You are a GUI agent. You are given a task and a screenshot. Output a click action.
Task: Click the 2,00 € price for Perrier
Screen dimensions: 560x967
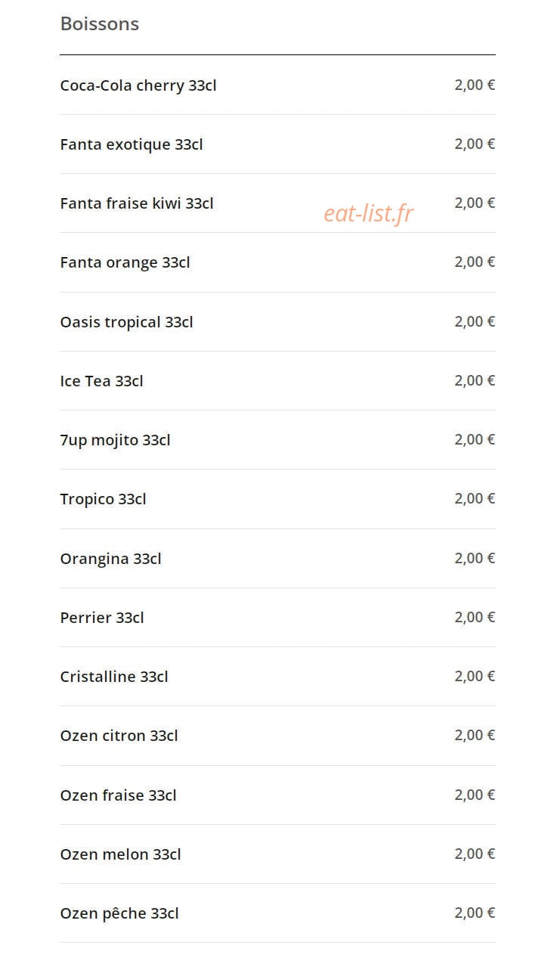(x=475, y=617)
